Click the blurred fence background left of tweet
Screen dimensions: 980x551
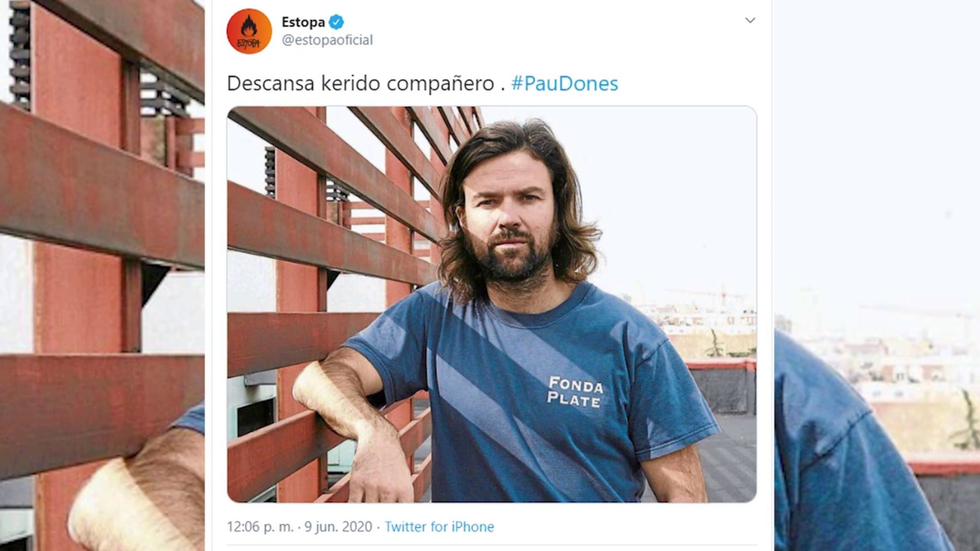tap(102, 275)
